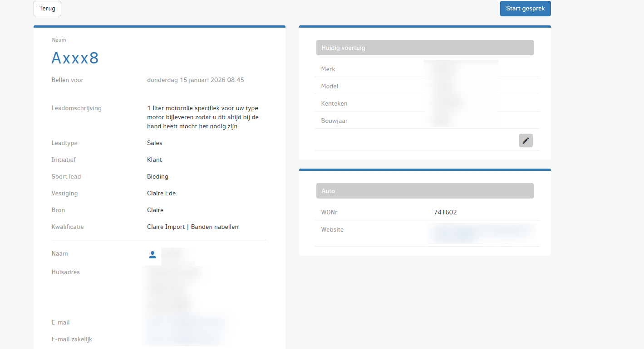
Task: Click the Terug button
Action: [47, 9]
